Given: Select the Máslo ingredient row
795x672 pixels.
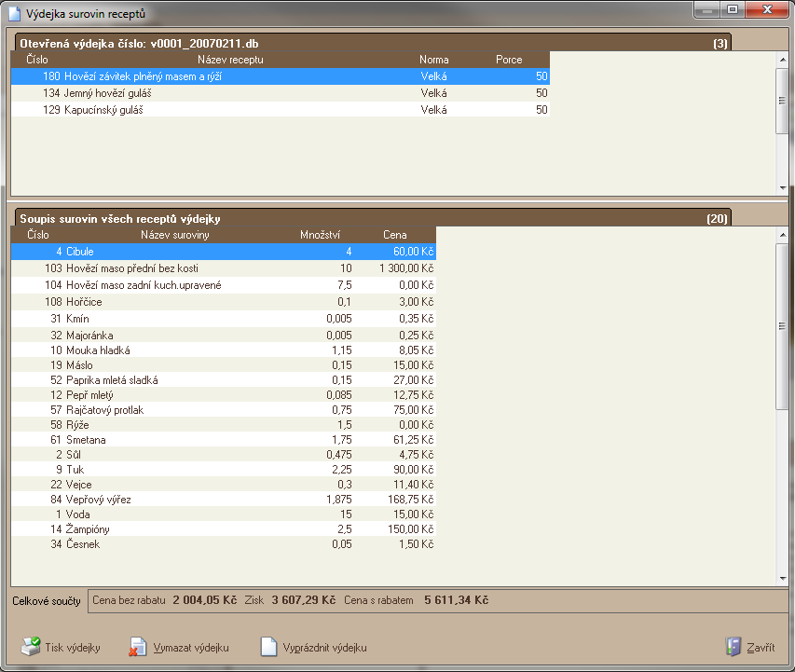Looking at the screenshot, I should (223, 365).
